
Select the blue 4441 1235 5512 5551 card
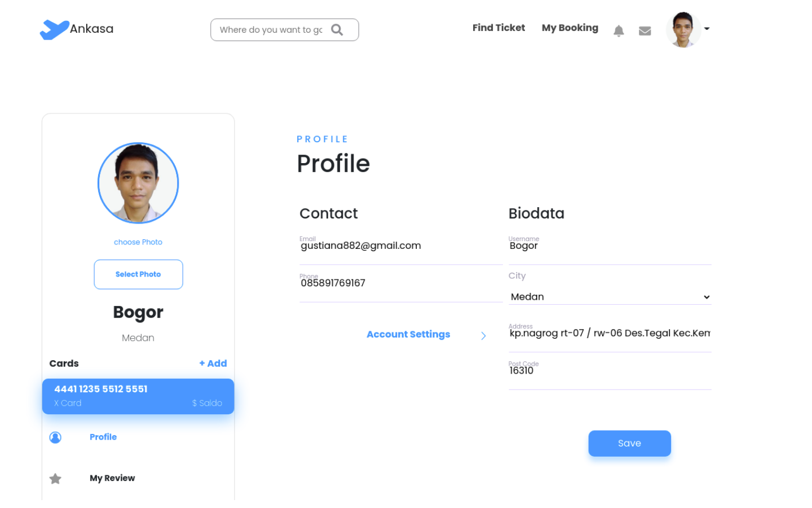click(x=138, y=396)
